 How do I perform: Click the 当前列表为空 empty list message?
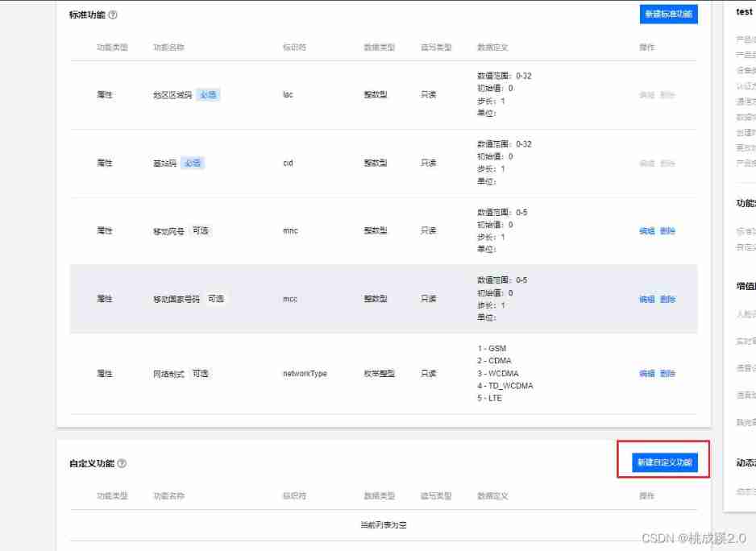click(x=384, y=525)
